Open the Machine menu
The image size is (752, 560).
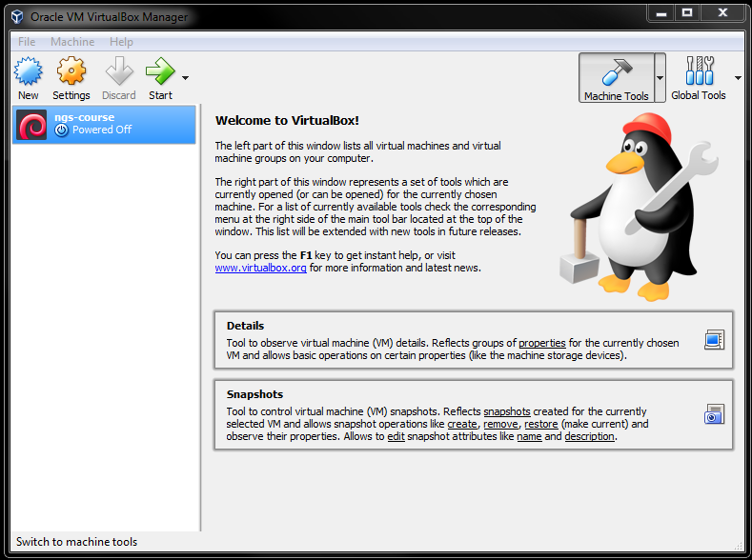coord(72,42)
